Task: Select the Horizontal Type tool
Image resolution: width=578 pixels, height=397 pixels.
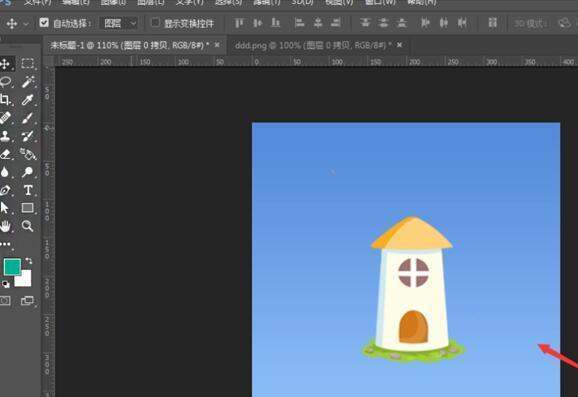Action: coord(28,190)
